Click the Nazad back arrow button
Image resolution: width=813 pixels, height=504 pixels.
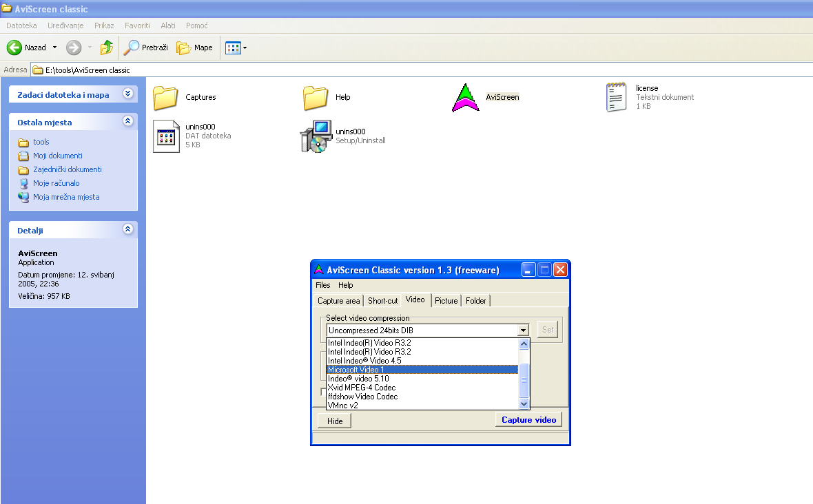point(26,48)
